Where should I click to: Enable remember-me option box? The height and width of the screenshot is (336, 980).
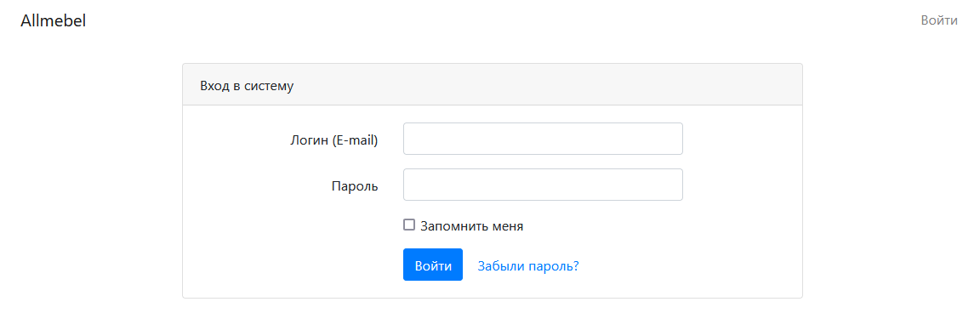point(409,225)
